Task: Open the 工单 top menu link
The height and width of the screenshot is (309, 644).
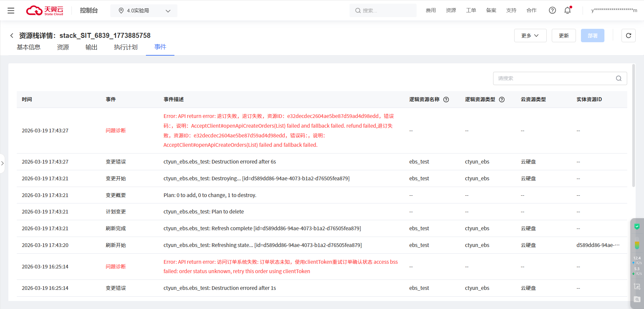Action: click(471, 10)
